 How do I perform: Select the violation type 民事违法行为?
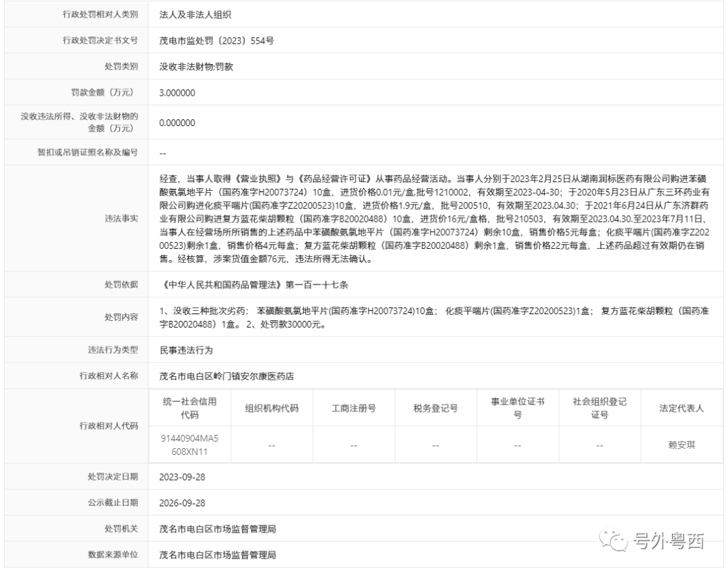tap(185, 349)
